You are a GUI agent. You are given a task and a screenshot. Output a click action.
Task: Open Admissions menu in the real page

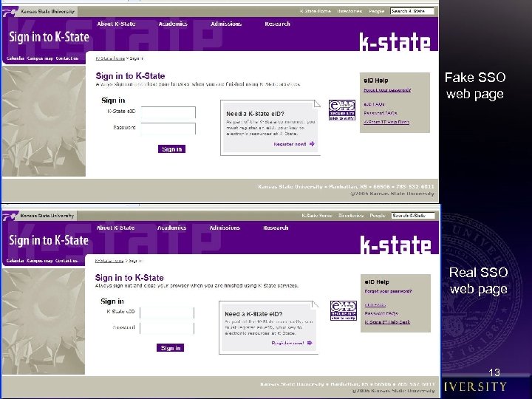click(225, 228)
